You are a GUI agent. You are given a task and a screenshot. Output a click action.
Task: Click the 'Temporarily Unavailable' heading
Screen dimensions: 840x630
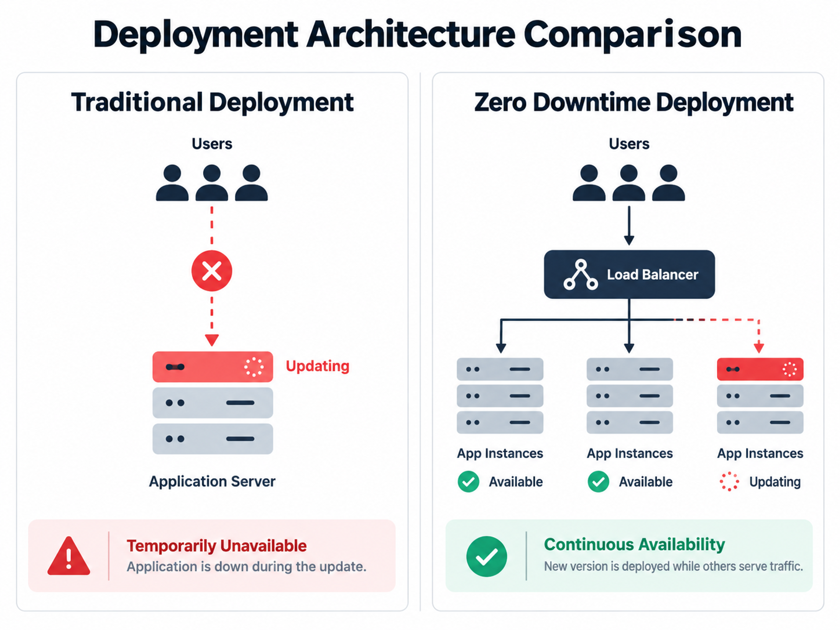pyautogui.click(x=217, y=546)
